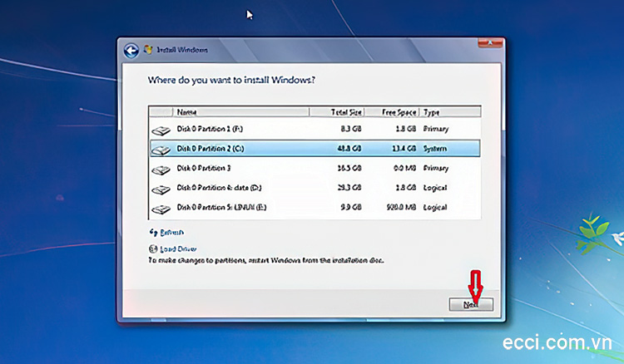Click drive icon for Partition 5 (E:)
Image resolution: width=624 pixels, height=364 pixels.
(x=161, y=209)
